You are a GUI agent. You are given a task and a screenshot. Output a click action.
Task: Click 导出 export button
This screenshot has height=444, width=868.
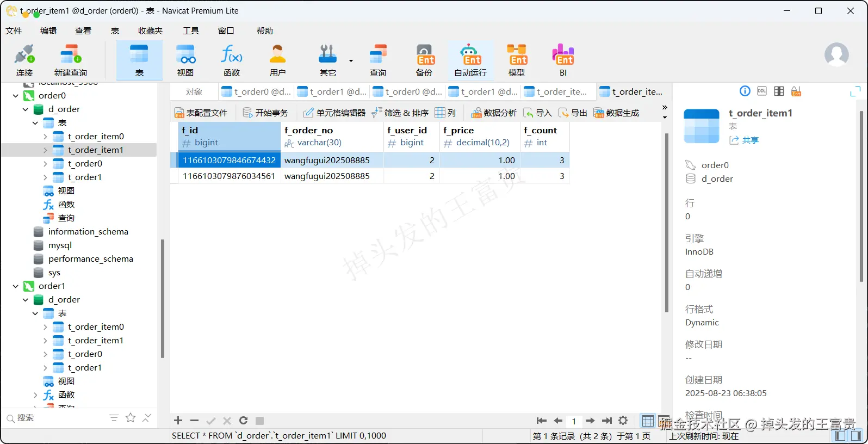point(573,113)
